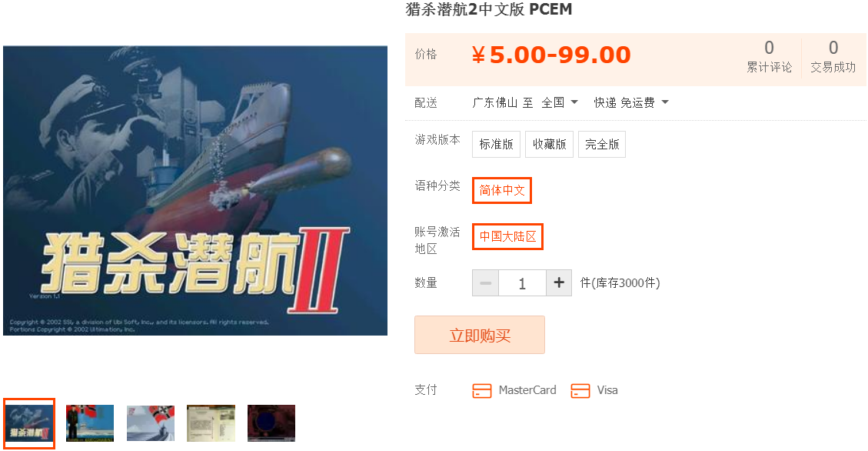Click the quantity input field showing 1
Viewport: 868px width, 451px height.
coord(522,283)
